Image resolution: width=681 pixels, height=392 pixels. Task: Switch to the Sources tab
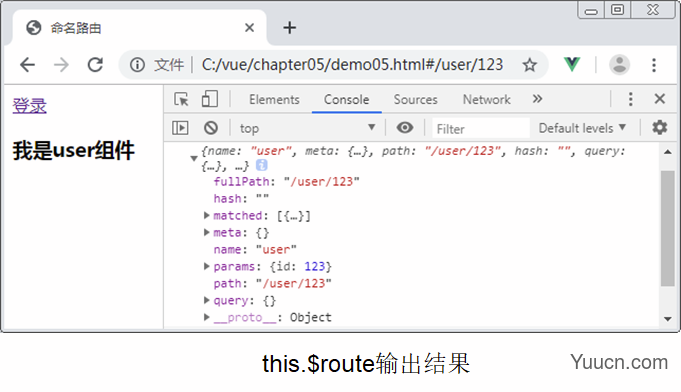point(415,99)
